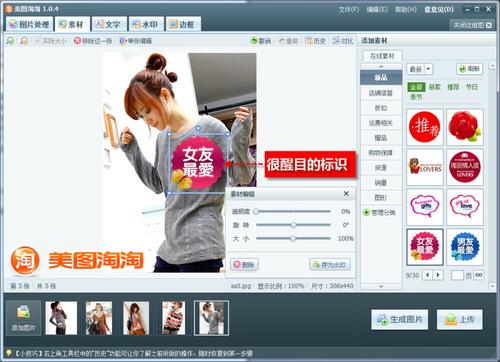500x362 pixels.
Task: Add the pink gifts speech bubble sticker
Action: tap(425, 207)
